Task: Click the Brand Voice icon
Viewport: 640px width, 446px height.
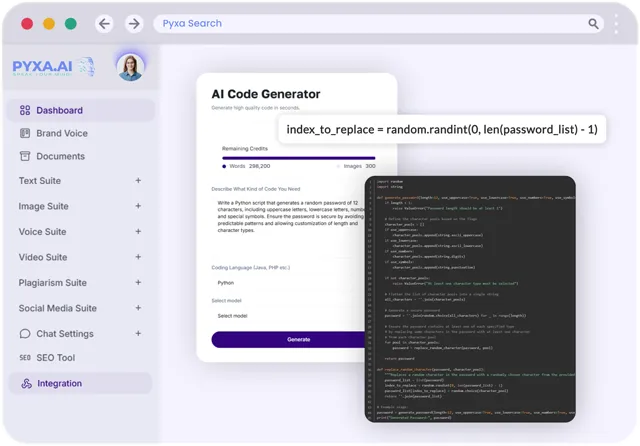Action: 25,133
